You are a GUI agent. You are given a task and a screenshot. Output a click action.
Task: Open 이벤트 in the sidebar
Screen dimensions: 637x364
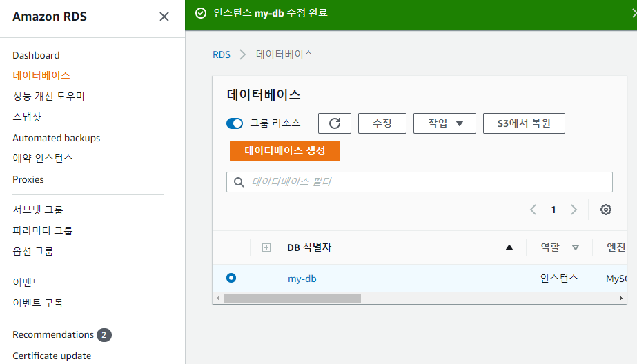click(27, 282)
